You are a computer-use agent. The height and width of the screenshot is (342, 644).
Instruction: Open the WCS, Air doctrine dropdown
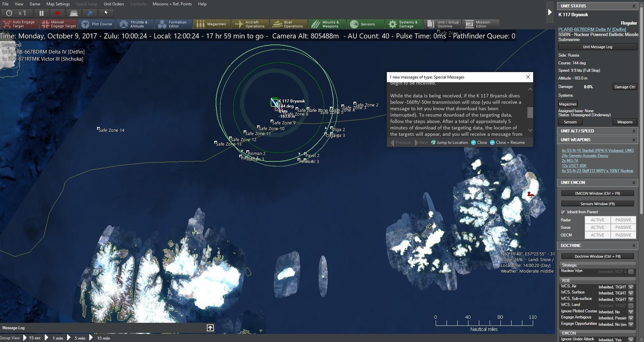(x=630, y=287)
